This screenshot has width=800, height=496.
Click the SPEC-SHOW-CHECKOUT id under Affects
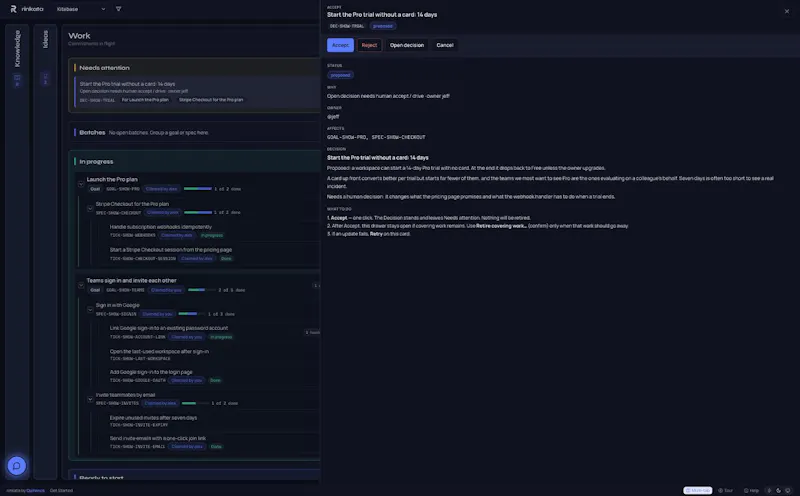pyautogui.click(x=398, y=137)
